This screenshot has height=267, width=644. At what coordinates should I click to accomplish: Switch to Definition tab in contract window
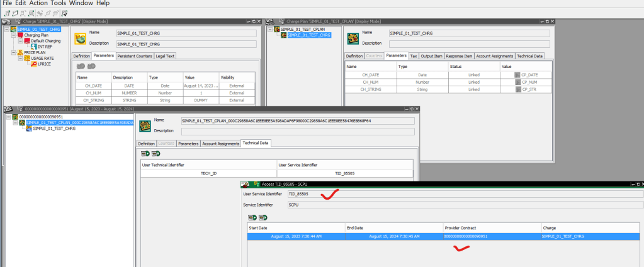click(x=146, y=144)
